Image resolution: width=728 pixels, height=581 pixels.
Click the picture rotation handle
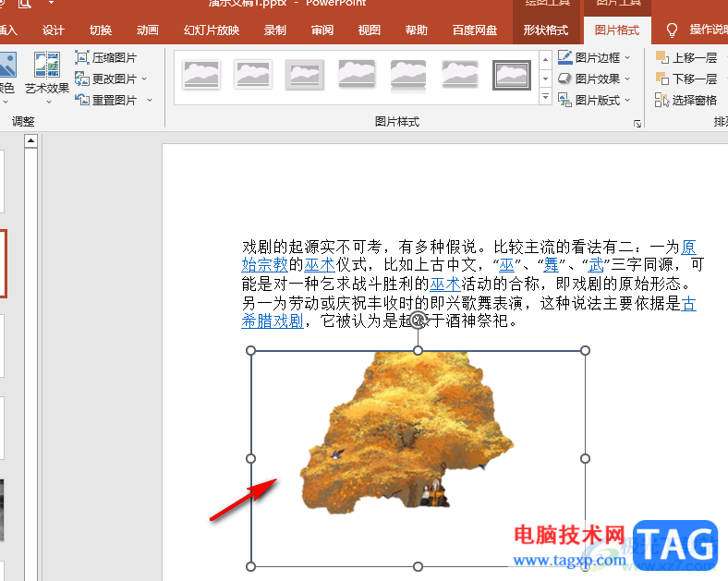(x=419, y=320)
